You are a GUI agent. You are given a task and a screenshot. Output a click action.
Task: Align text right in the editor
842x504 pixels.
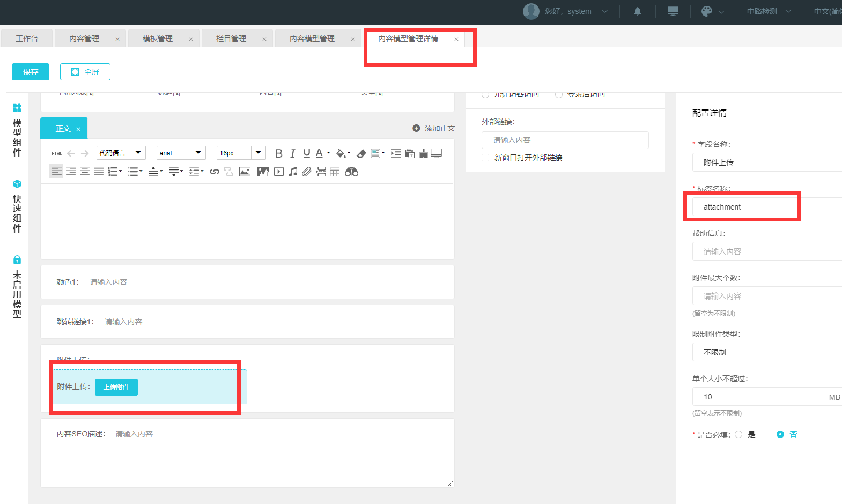click(x=71, y=172)
